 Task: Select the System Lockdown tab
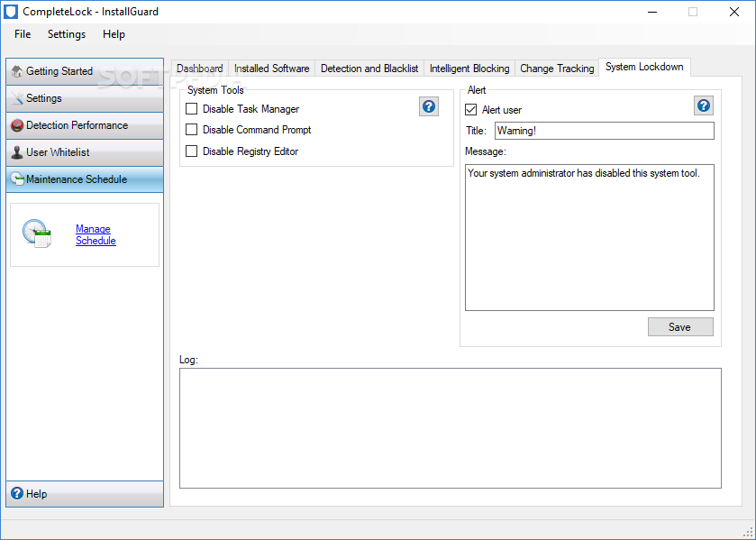[644, 67]
